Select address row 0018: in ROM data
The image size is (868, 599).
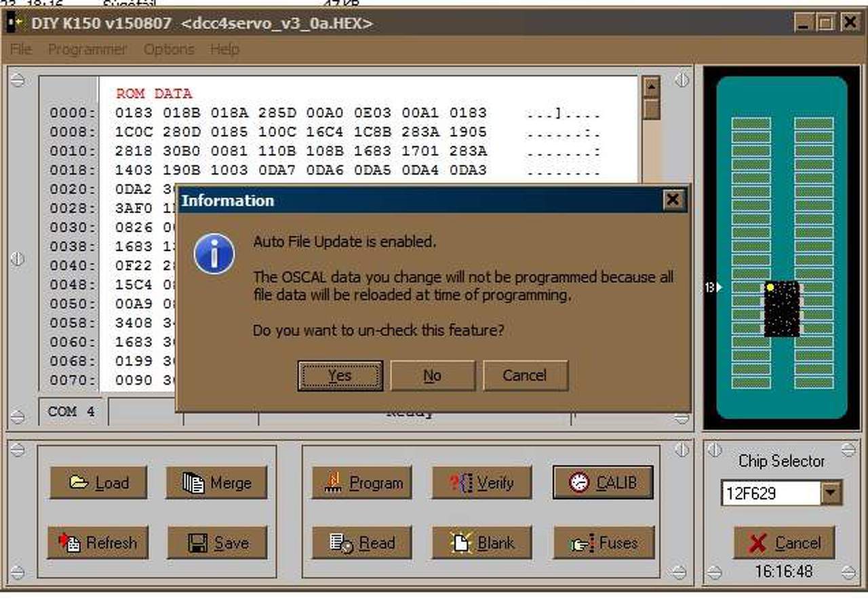(x=73, y=170)
